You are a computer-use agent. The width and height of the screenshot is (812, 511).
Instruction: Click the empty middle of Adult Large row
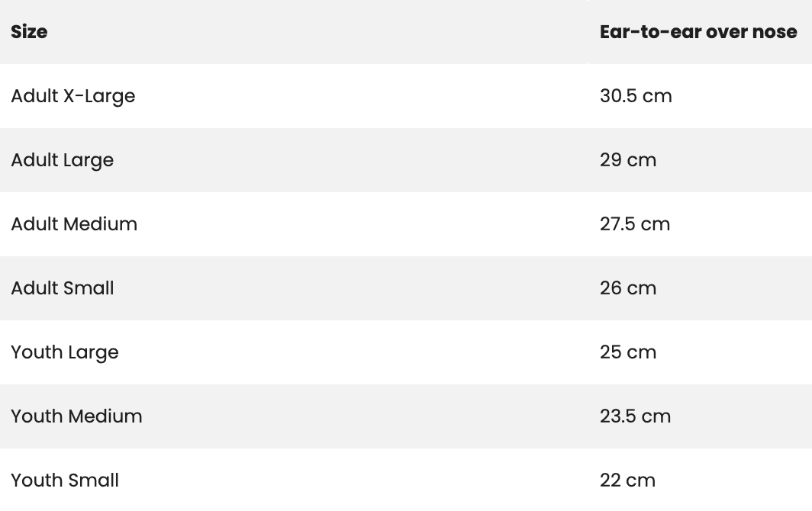point(352,160)
